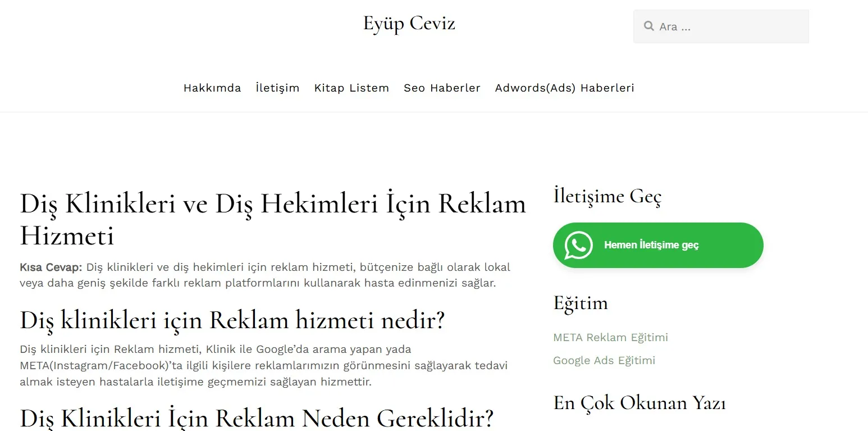Click the Kısa Cevap bold label
The image size is (868, 431).
tap(51, 267)
